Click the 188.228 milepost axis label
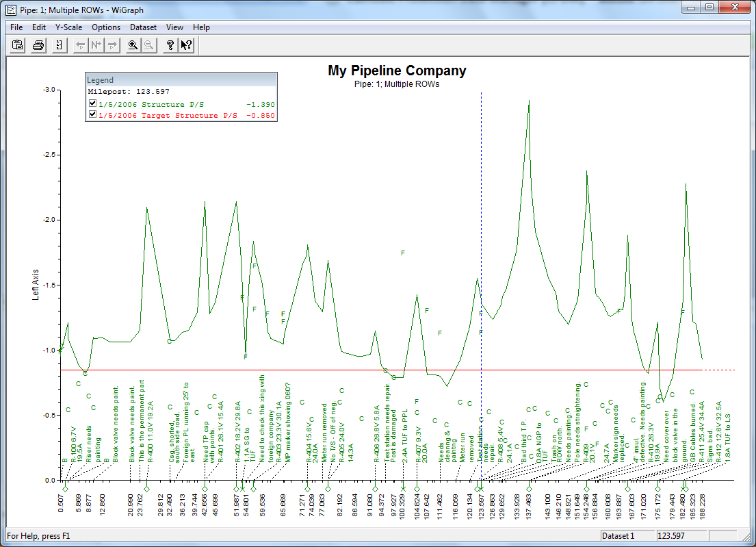This screenshot has width=756, height=547. tap(702, 506)
